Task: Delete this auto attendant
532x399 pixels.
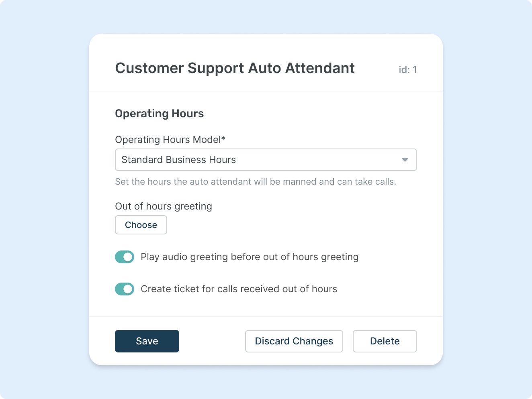Action: click(385, 341)
